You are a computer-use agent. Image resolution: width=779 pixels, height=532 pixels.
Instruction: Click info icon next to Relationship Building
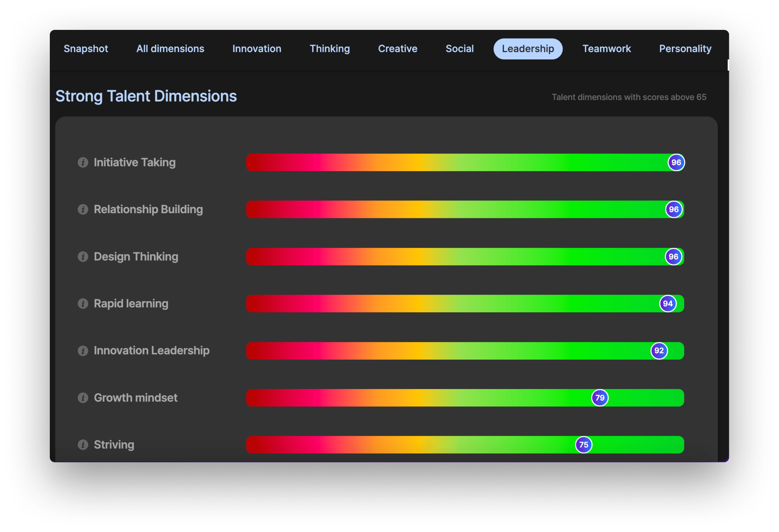tap(83, 209)
